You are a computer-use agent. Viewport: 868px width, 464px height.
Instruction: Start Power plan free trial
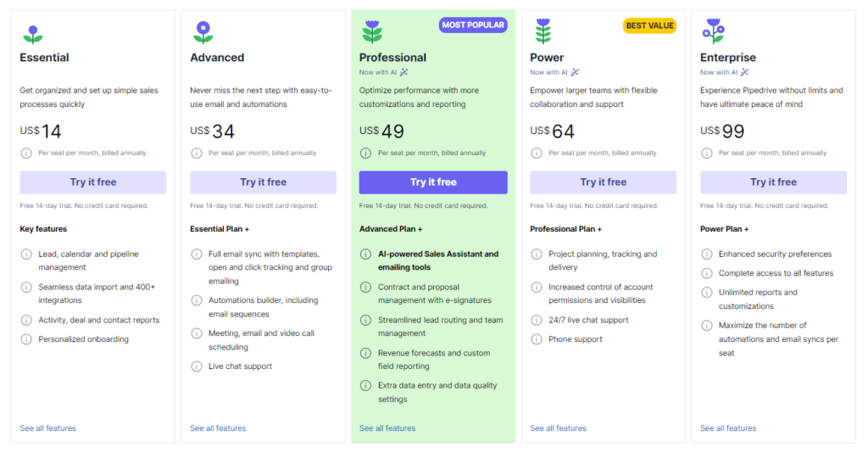tap(603, 182)
